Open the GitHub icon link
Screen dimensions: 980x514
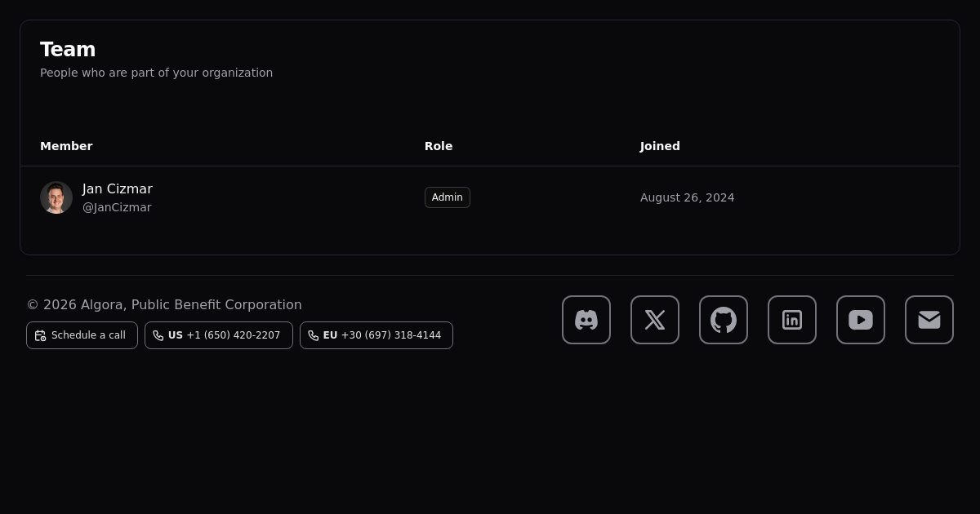point(724,320)
